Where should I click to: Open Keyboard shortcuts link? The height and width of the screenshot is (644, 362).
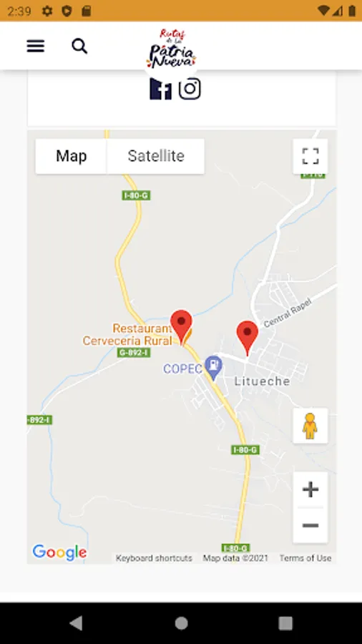154,558
